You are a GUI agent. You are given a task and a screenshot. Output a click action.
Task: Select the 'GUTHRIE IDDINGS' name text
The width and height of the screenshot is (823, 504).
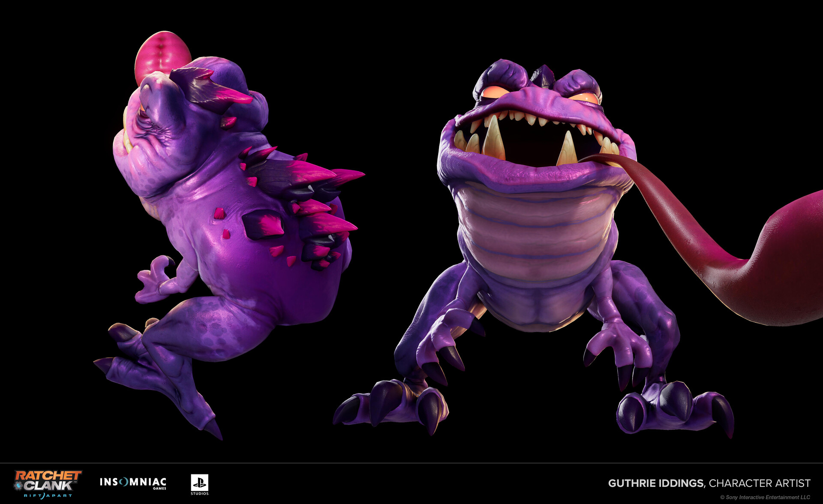(x=656, y=483)
